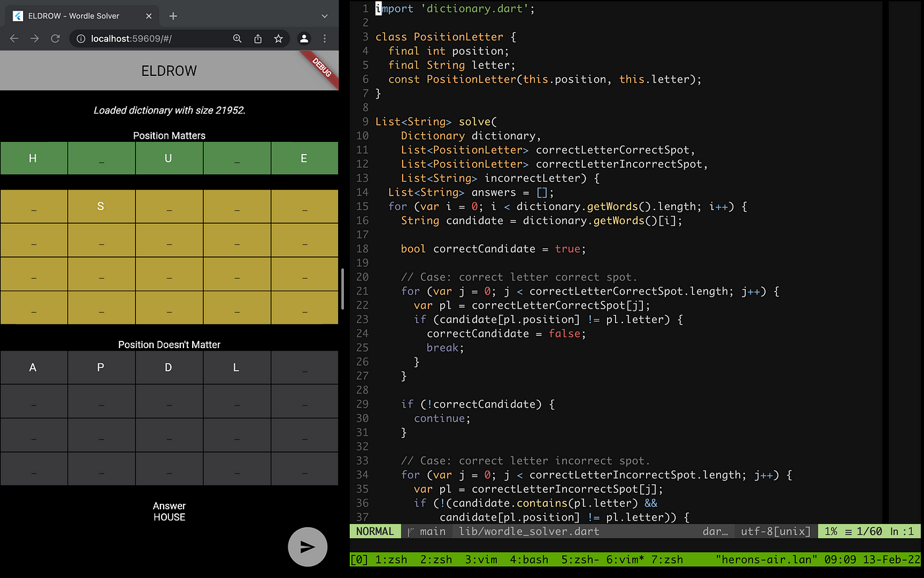Switch to tmux window 3:vim
The height and width of the screenshot is (578, 924).
(x=480, y=560)
